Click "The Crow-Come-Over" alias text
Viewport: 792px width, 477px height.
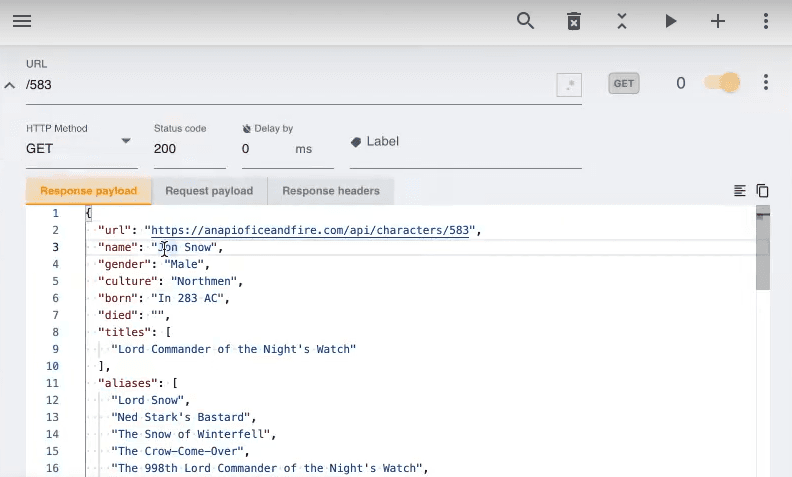point(177,451)
